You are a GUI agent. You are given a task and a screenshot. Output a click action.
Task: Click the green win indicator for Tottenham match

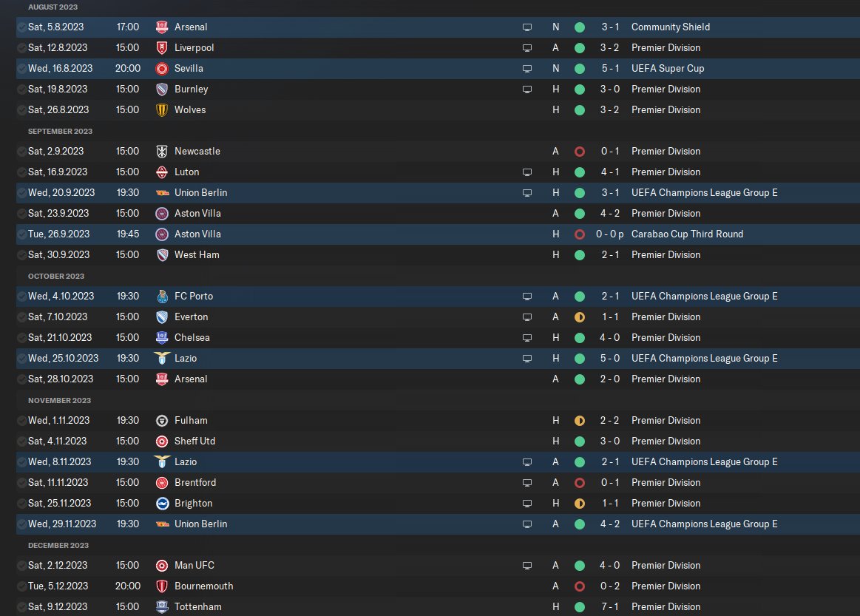click(x=580, y=606)
